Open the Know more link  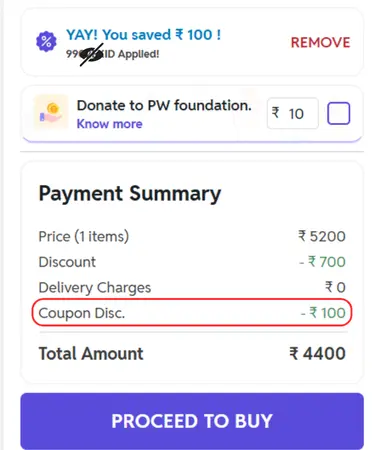[110, 124]
